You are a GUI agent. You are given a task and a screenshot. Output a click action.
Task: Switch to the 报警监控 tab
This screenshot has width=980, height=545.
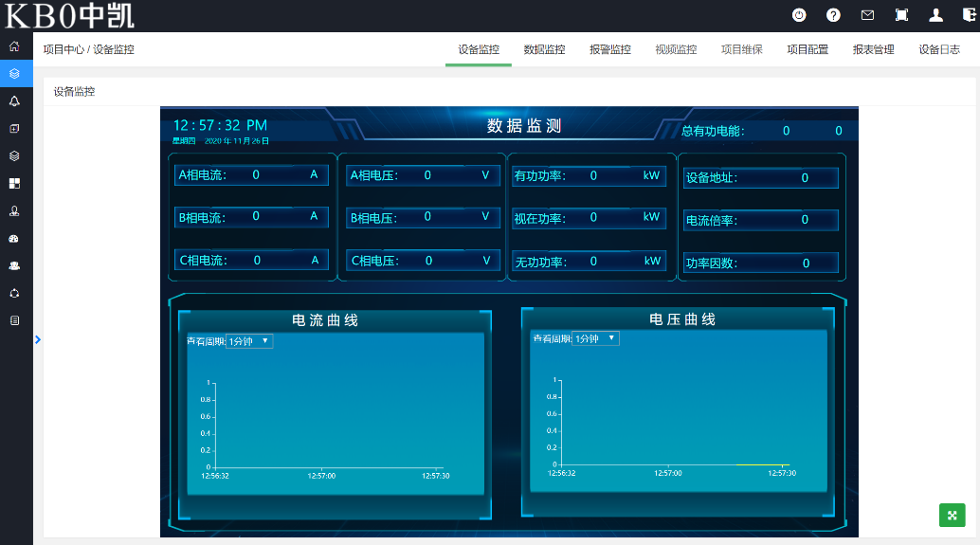609,49
